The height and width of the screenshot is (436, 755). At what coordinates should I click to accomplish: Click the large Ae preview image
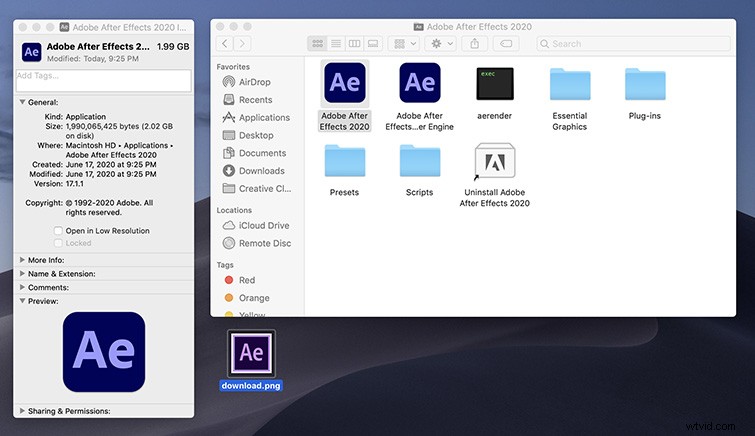[104, 352]
